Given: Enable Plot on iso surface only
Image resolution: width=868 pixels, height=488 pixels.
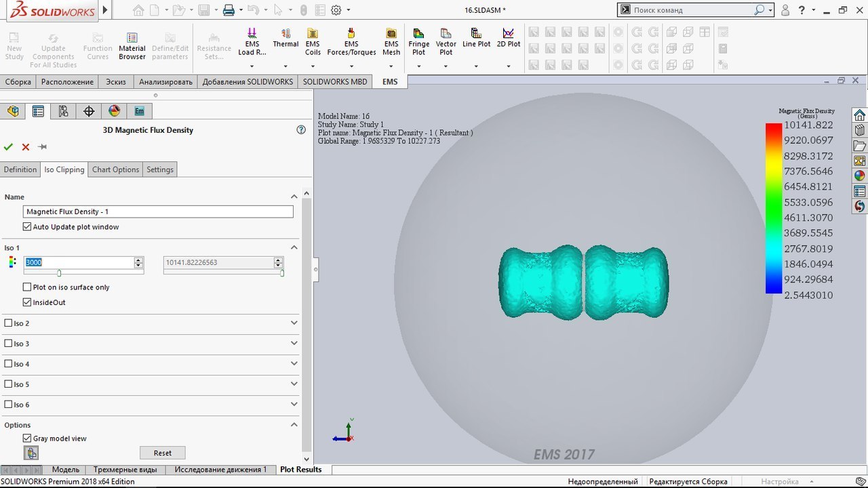Looking at the screenshot, I should click(27, 287).
